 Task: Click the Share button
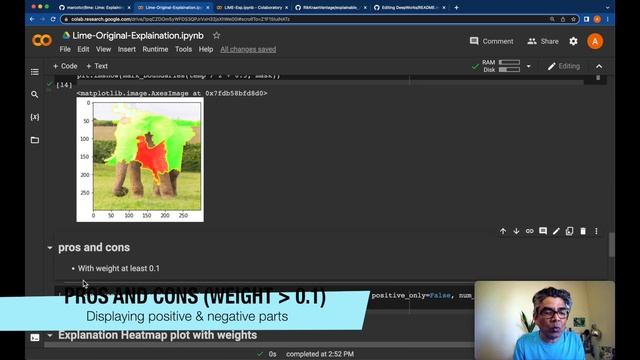(x=543, y=41)
